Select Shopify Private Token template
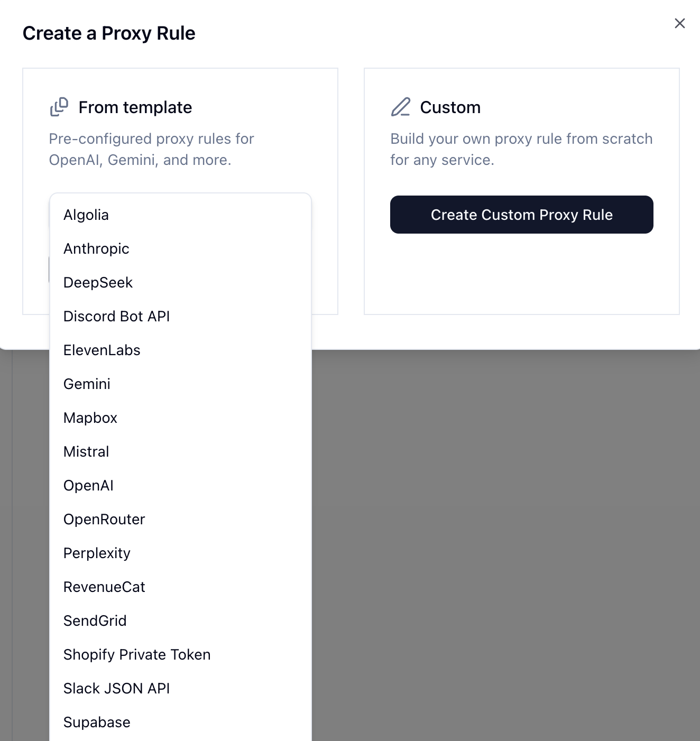Screen dimensions: 700x741 [137, 655]
